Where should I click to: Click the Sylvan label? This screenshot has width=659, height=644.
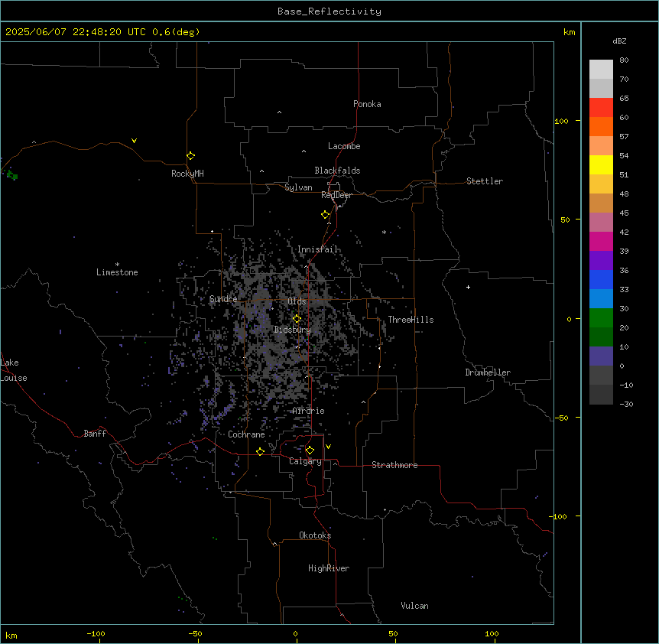[x=298, y=187]
